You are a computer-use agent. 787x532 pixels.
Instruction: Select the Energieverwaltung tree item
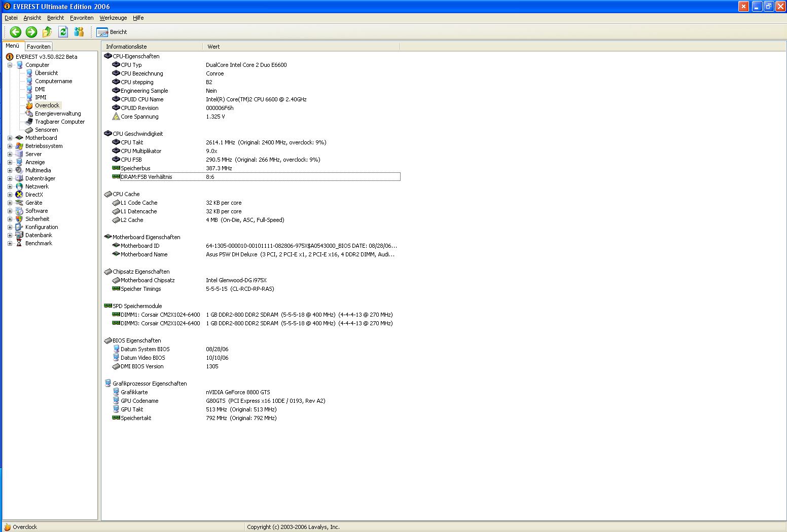(57, 113)
